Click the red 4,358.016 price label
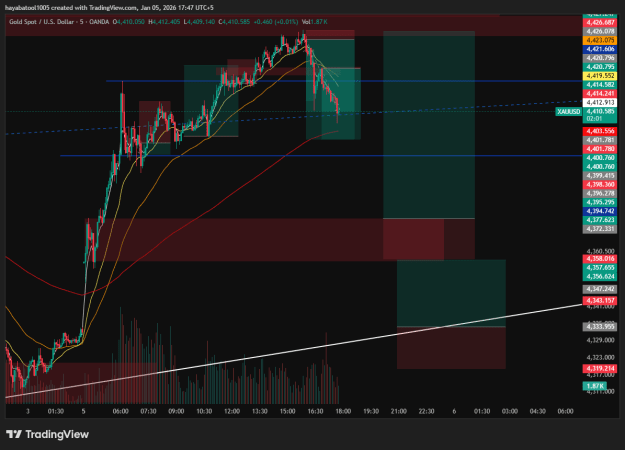Image resolution: width=625 pixels, height=450 pixels. (x=600, y=259)
